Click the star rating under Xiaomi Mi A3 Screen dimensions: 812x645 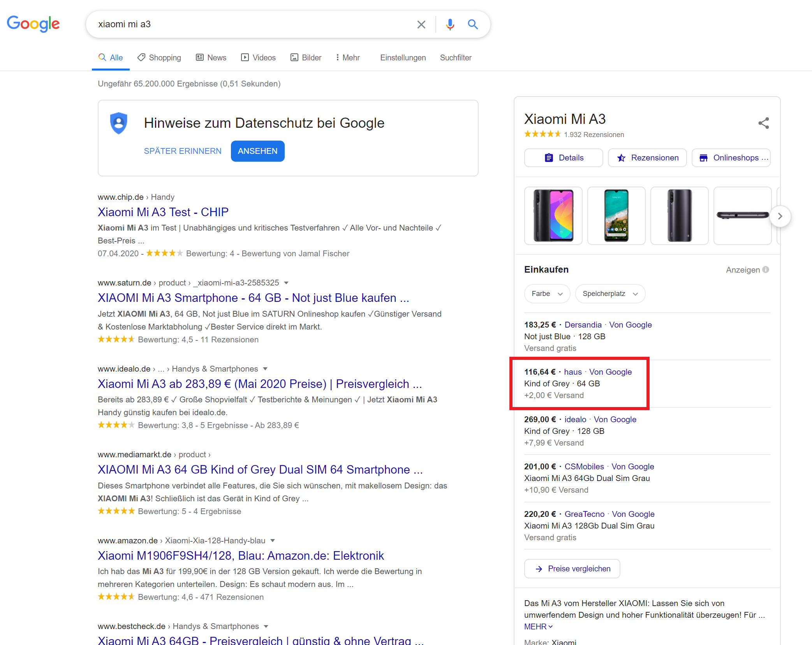pyautogui.click(x=543, y=134)
